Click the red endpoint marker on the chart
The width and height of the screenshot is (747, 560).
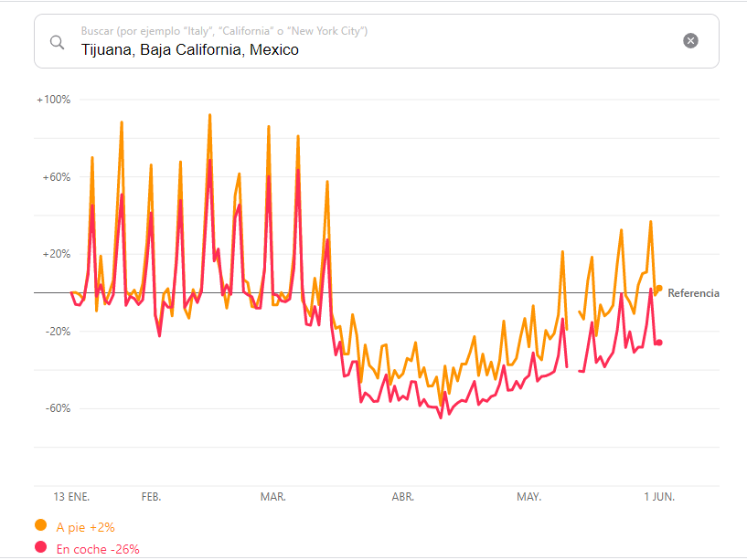pos(659,343)
